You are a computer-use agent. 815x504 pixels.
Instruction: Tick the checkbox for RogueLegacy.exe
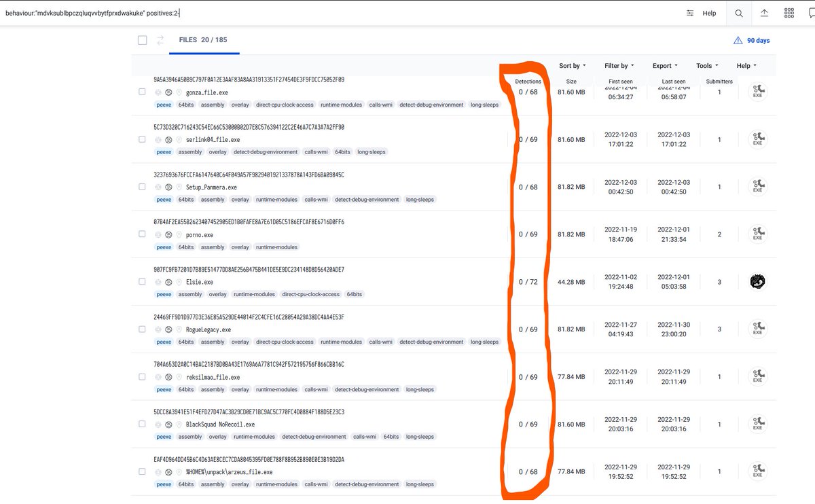[142, 329]
